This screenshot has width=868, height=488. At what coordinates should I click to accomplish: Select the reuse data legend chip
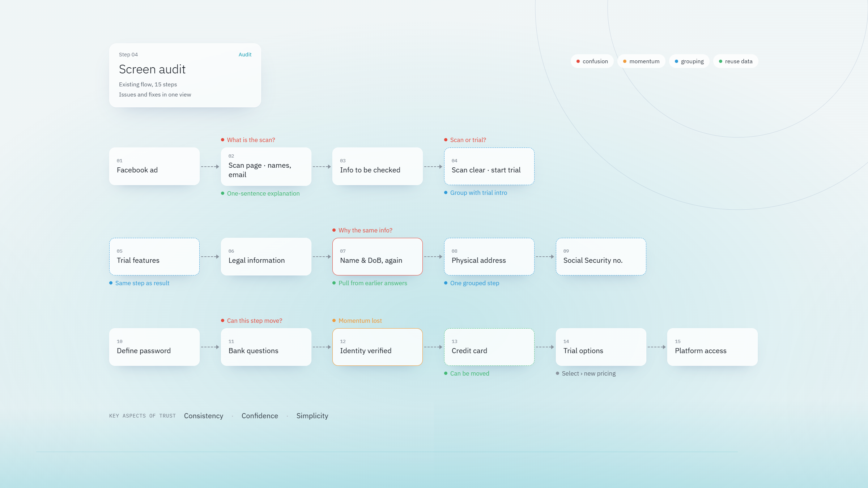point(736,61)
